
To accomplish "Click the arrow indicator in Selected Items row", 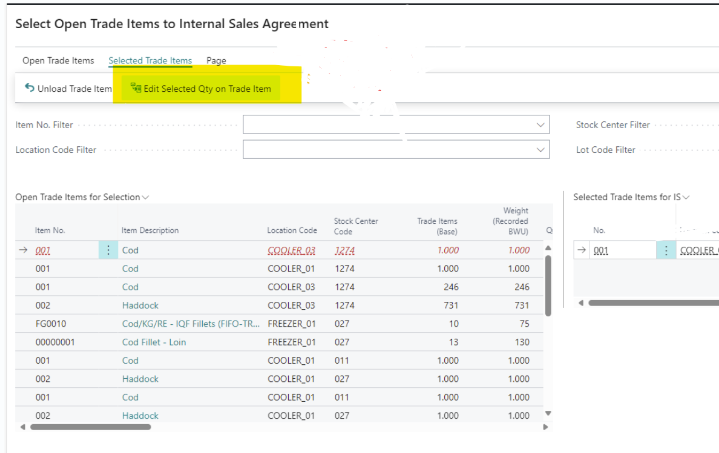I will [x=581, y=251].
